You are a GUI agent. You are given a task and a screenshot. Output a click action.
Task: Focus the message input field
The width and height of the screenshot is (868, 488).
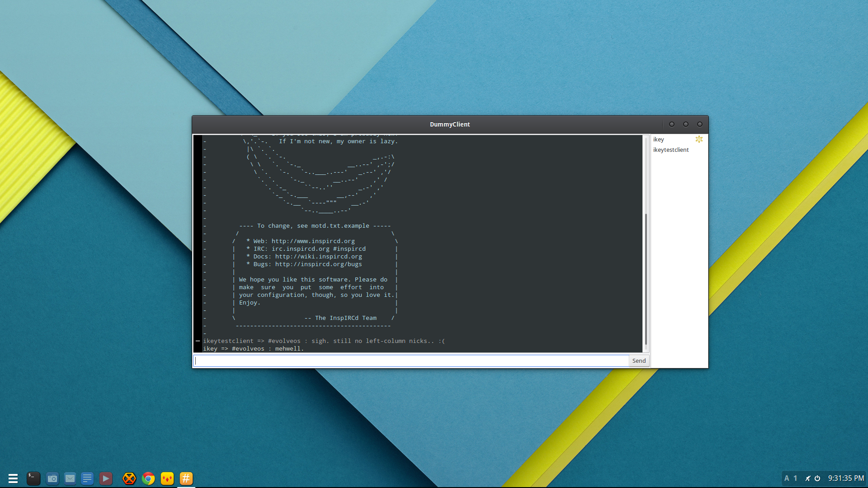(411, 361)
